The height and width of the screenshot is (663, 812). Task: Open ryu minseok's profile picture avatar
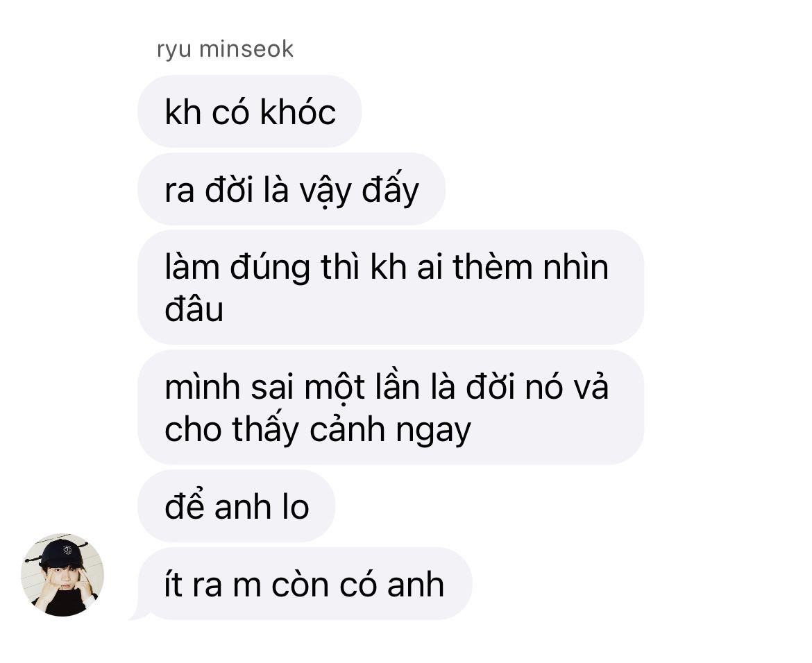point(62,574)
